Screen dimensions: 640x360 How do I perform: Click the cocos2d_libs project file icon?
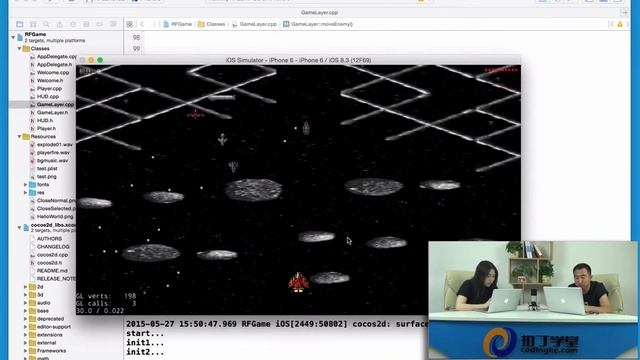[x=26, y=227]
